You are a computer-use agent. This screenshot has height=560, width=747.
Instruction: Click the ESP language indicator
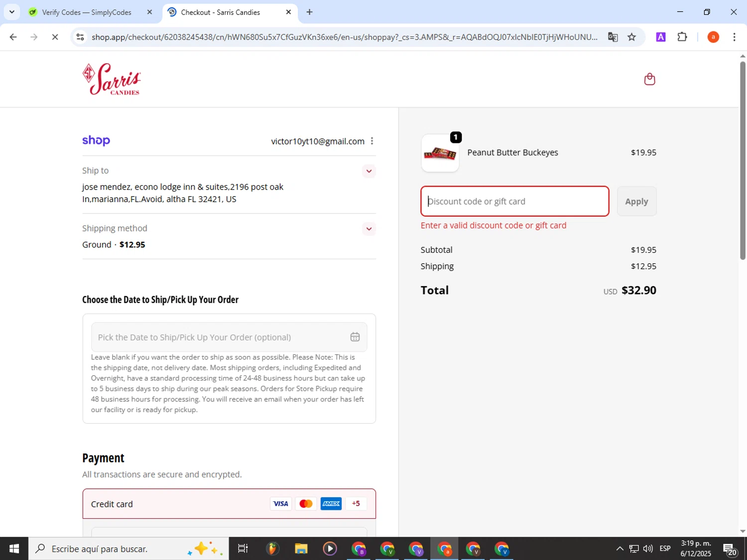coord(665,549)
